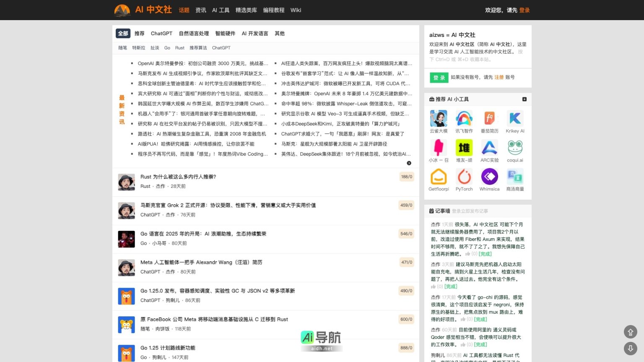The width and height of the screenshot is (644, 362).
Task: Click the next arrow below 最新资讯 list
Action: [409, 163]
